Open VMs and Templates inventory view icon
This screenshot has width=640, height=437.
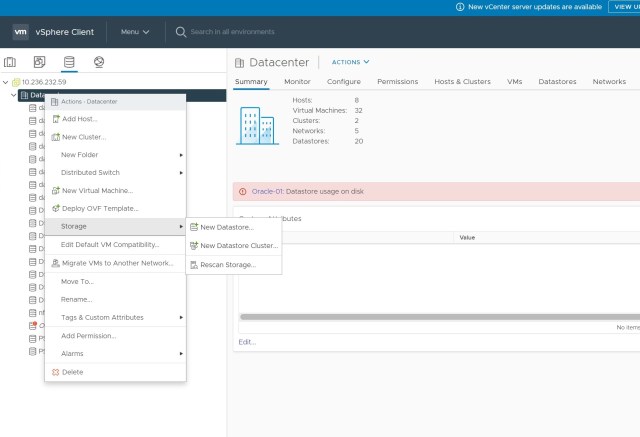pyautogui.click(x=39, y=62)
